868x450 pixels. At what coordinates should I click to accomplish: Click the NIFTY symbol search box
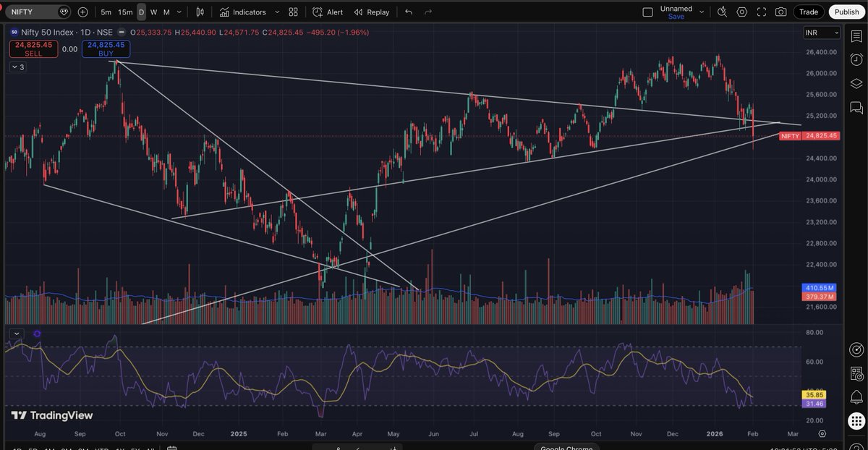pos(39,12)
